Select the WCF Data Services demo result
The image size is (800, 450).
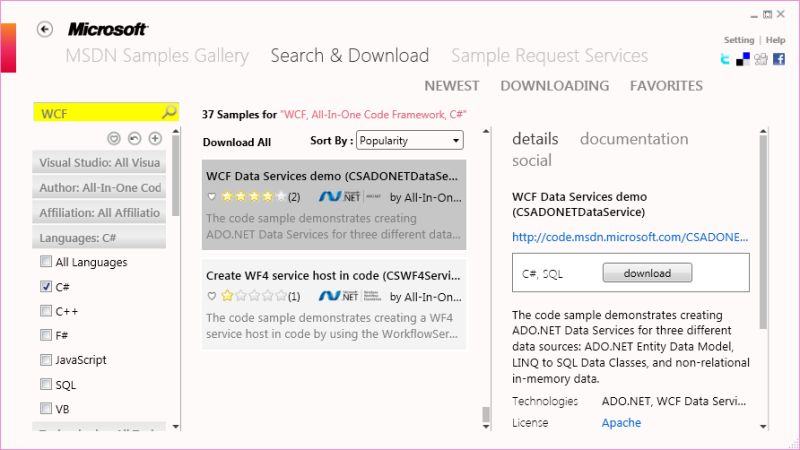click(334, 205)
